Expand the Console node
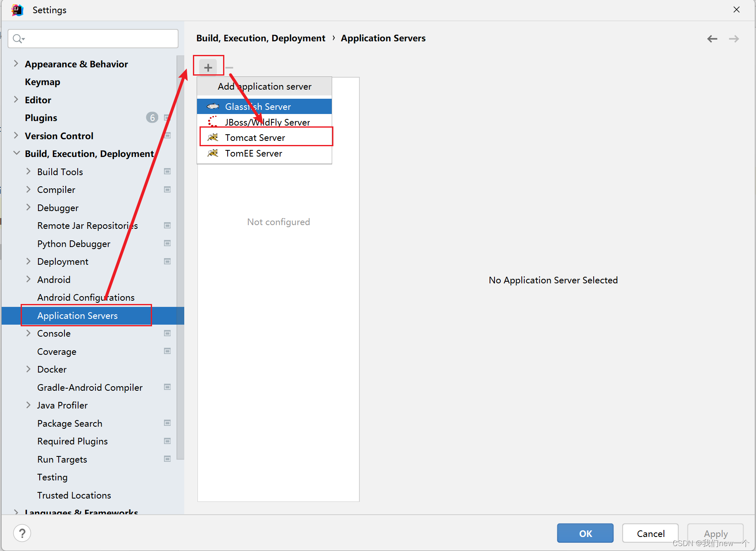The image size is (756, 551). [29, 333]
